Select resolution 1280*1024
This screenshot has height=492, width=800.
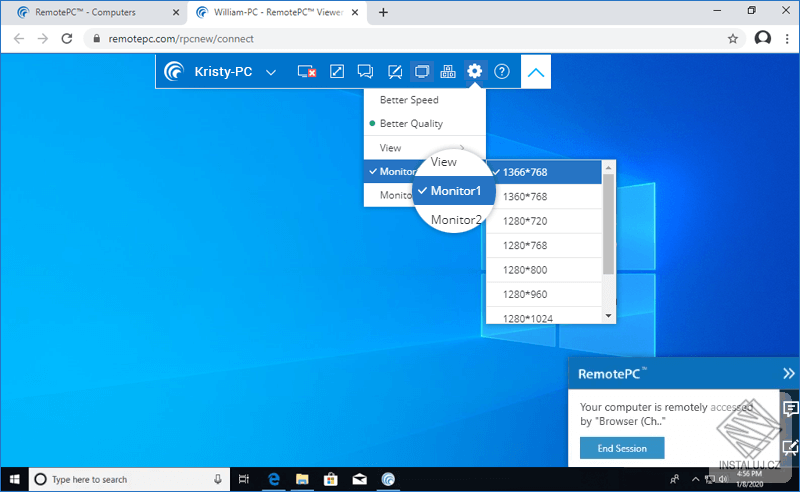[x=544, y=316]
